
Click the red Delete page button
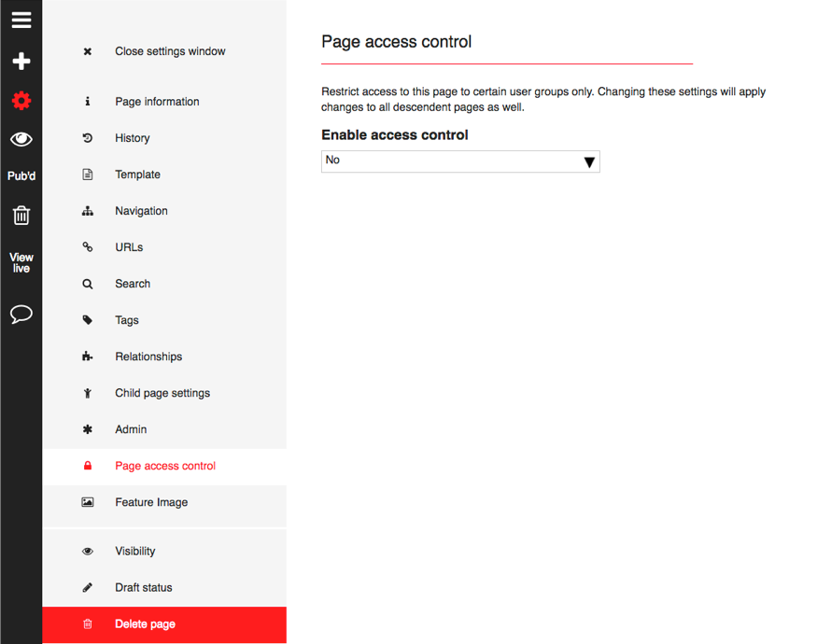[x=164, y=624]
